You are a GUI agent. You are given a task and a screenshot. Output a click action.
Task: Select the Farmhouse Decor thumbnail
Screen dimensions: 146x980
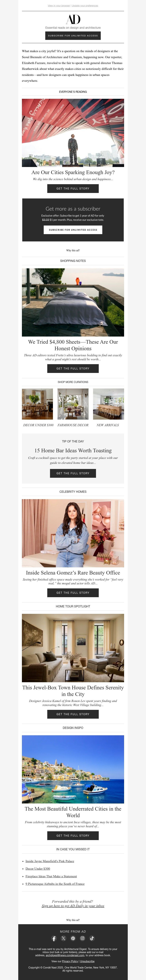tap(73, 404)
